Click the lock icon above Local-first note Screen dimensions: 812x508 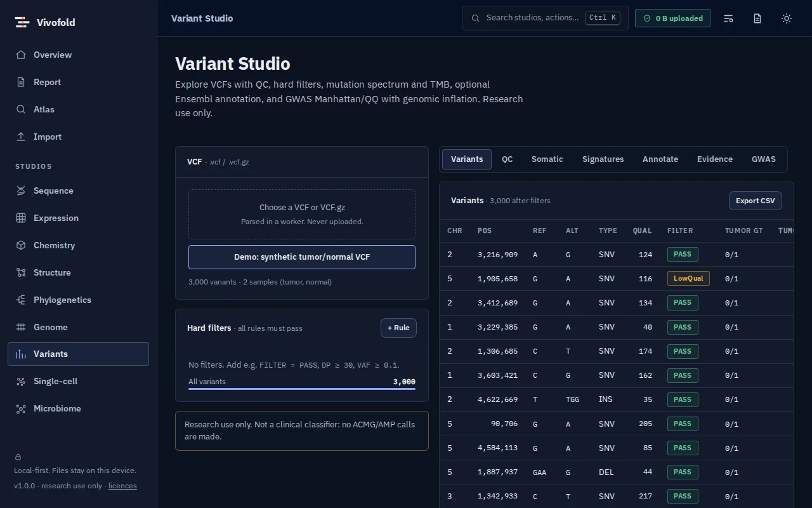click(x=18, y=457)
